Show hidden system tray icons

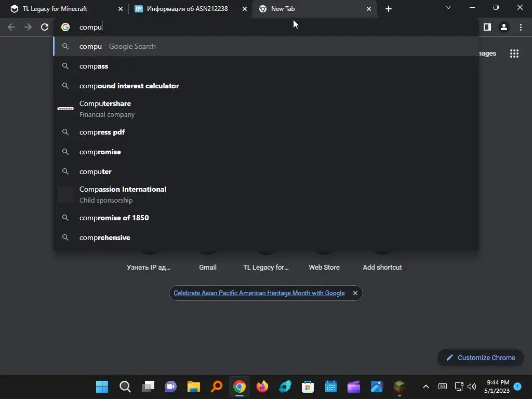426,387
